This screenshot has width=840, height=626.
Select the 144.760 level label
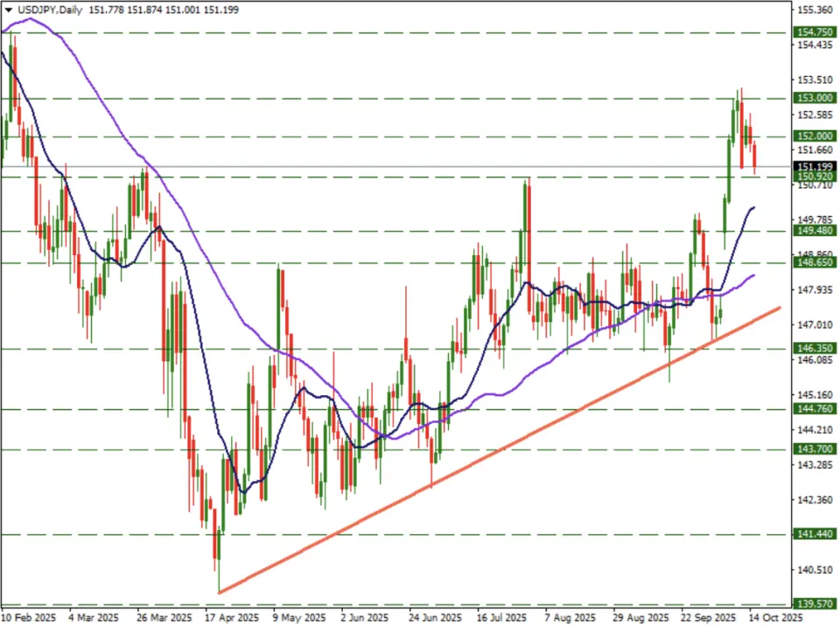click(x=815, y=408)
